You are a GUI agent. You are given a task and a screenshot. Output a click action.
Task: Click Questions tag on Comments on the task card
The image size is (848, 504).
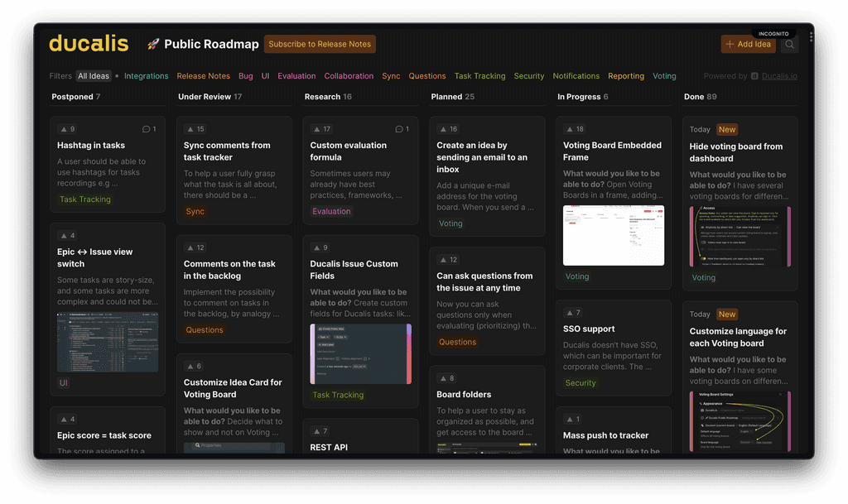204,329
